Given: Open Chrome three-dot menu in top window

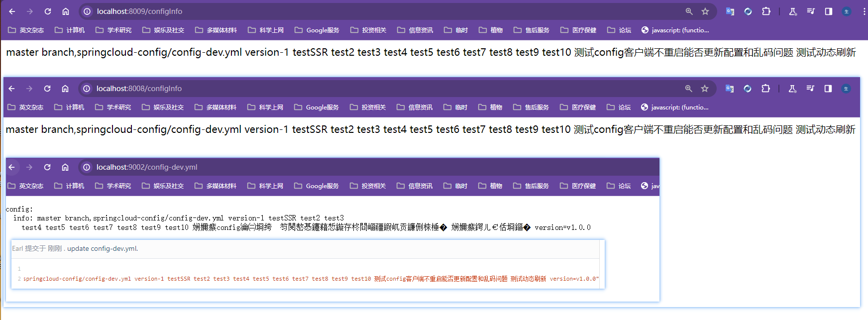Looking at the screenshot, I should (x=864, y=11).
